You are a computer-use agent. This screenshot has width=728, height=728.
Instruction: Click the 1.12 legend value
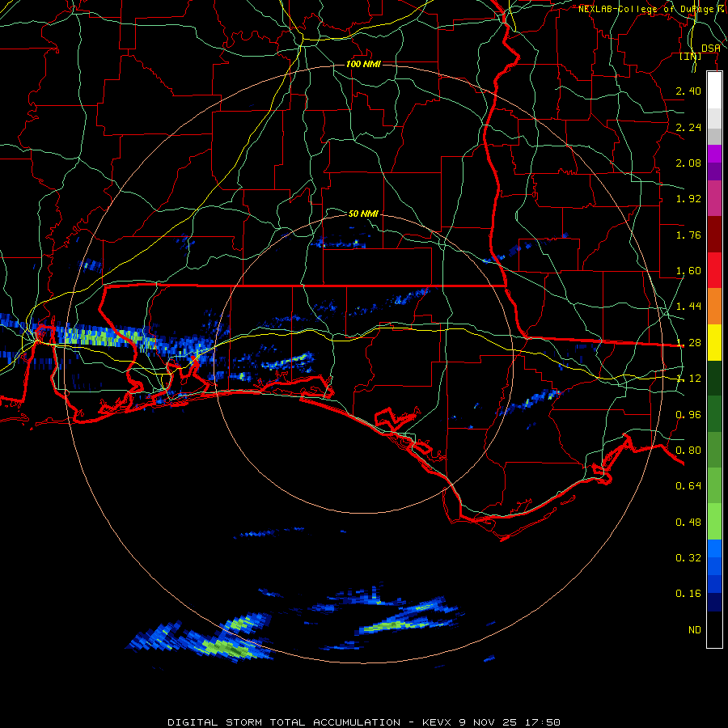click(688, 379)
